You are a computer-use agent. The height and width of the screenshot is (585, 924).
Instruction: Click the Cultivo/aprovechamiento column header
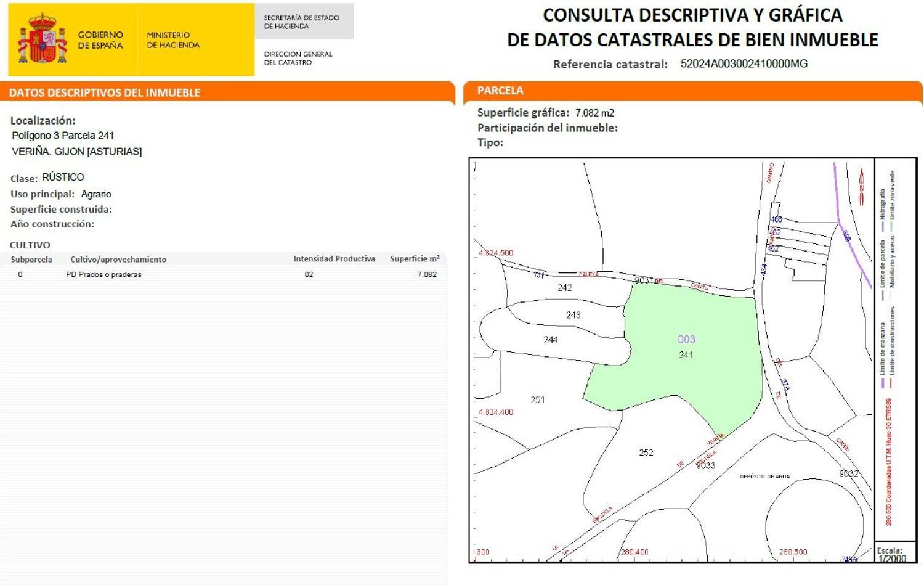click(x=118, y=260)
